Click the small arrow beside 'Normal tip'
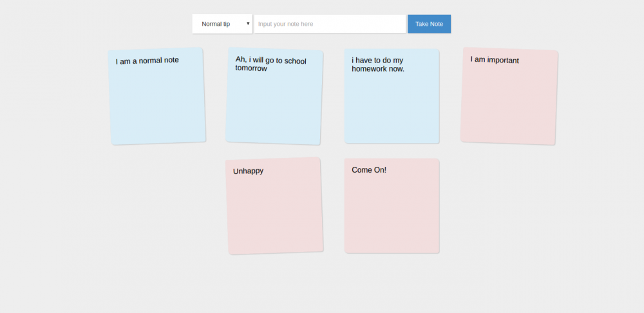This screenshot has height=313, width=644. [x=248, y=24]
